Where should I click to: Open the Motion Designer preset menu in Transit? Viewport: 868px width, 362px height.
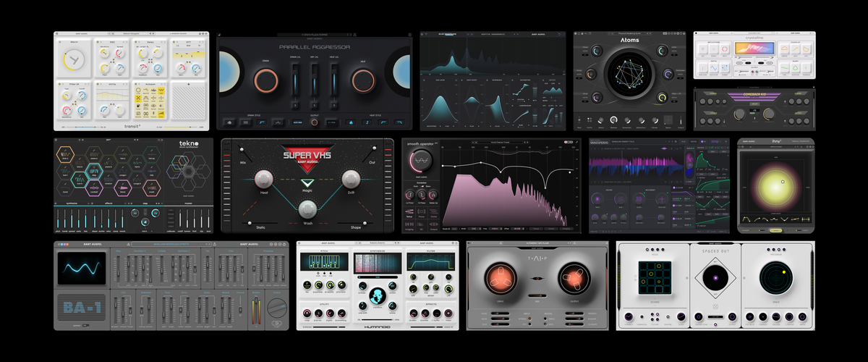pyautogui.click(x=132, y=33)
